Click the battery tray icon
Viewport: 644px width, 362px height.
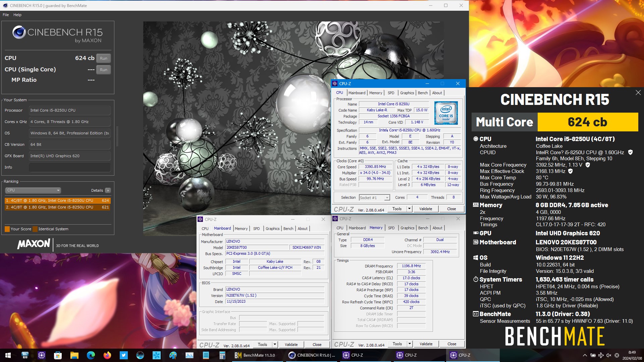pyautogui.click(x=593, y=355)
